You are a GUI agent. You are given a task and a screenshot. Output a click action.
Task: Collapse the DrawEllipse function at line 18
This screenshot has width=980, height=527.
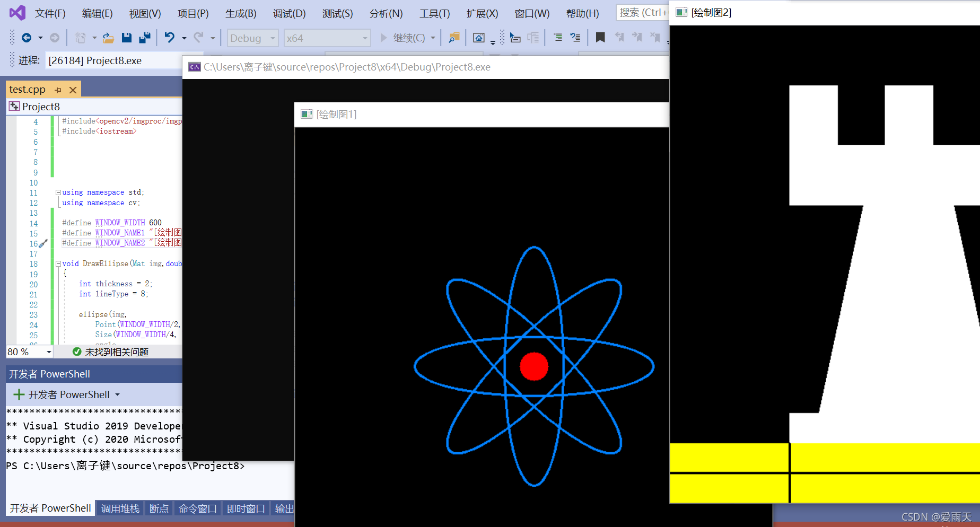tap(58, 263)
